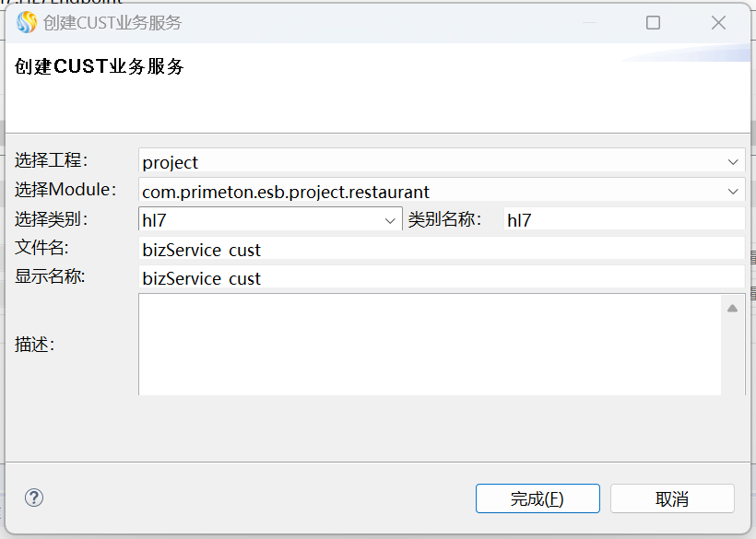
Task: Click the 选择Module label
Action: (x=66, y=191)
